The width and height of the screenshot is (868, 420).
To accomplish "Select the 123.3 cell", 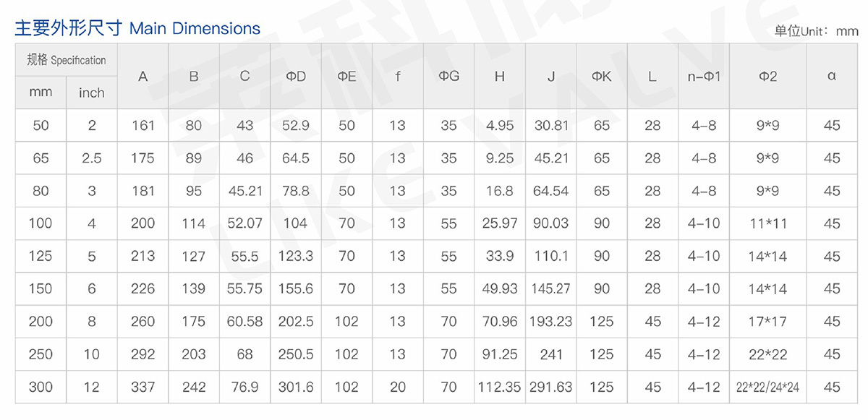I will coord(296,257).
